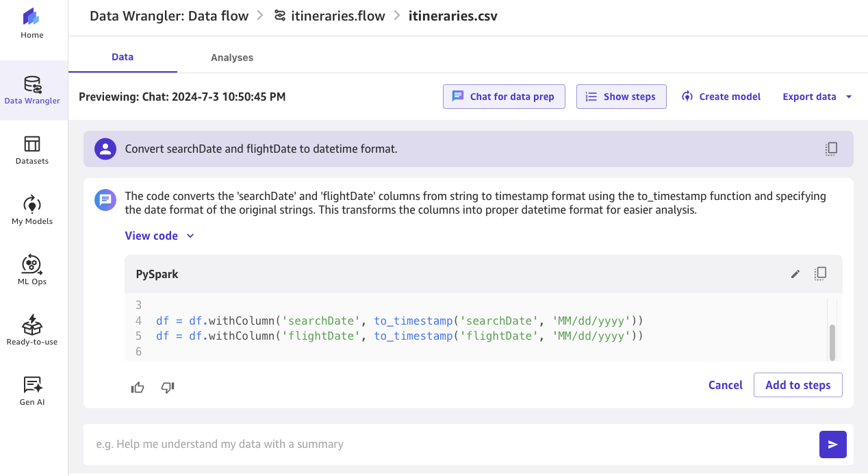The image size is (868, 476).
Task: Open Home from the sidebar
Action: (x=32, y=23)
